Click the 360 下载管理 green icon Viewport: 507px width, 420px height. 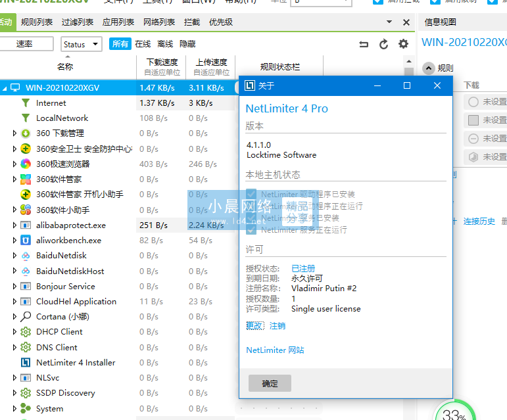(x=25, y=133)
